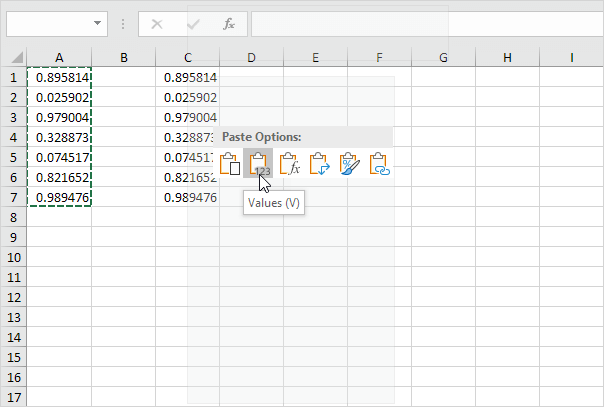The height and width of the screenshot is (407, 604).
Task: Open the Name Box dropdown arrow
Action: coord(97,23)
